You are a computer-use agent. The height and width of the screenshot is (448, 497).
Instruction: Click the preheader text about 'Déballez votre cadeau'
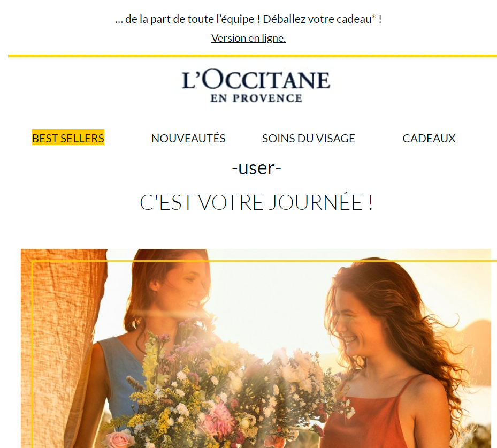coord(248,19)
